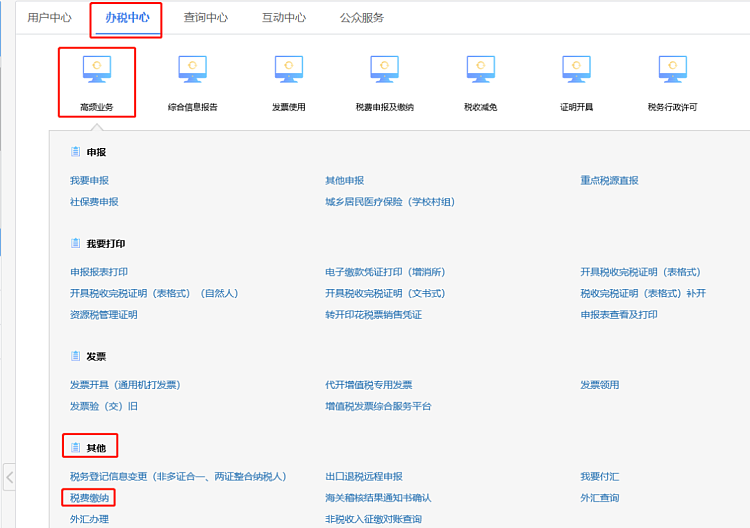The height and width of the screenshot is (528, 750).
Task: Open the 税收减免 monitor icon
Action: (481, 69)
